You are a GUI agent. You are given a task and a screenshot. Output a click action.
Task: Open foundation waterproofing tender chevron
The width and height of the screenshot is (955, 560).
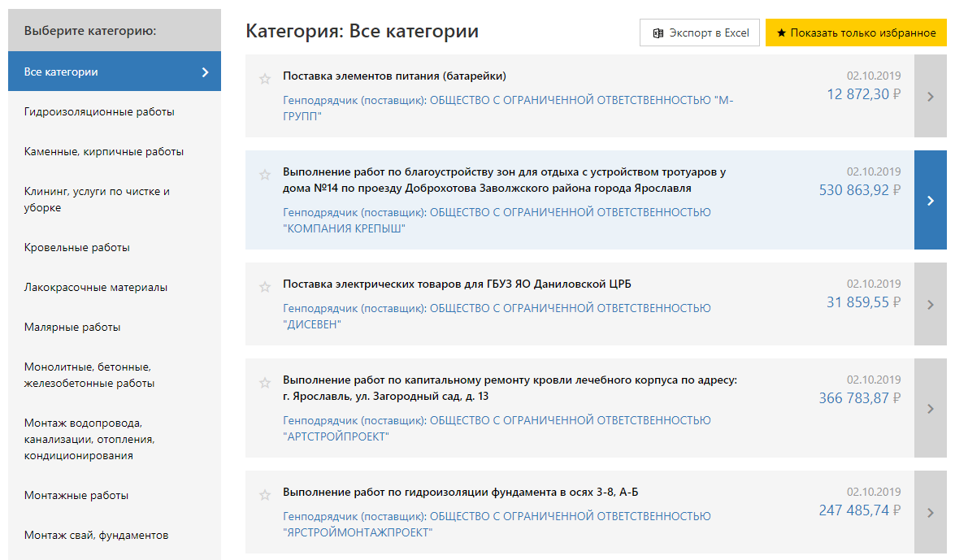[931, 512]
